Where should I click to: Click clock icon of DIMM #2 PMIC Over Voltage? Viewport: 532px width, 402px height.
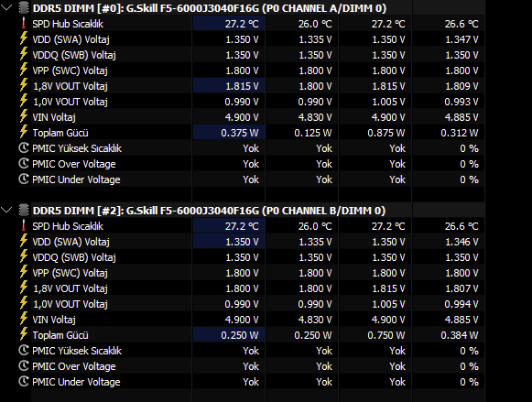(24, 366)
